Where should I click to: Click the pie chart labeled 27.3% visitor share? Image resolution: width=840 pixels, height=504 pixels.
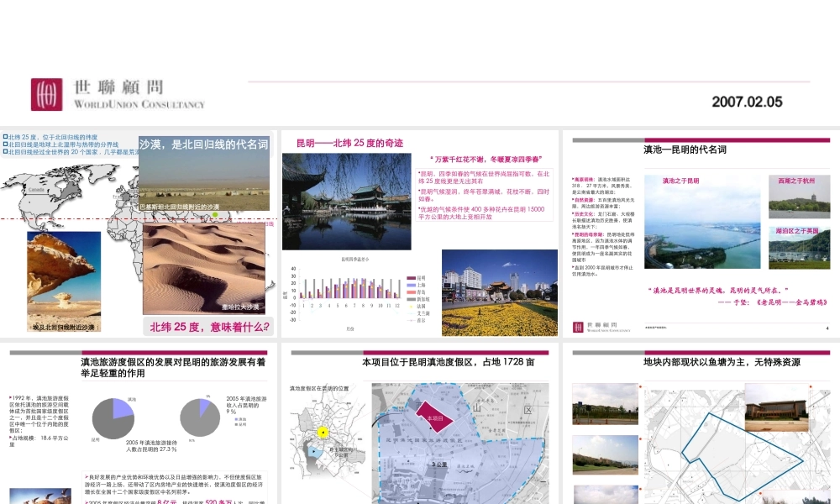(113, 418)
